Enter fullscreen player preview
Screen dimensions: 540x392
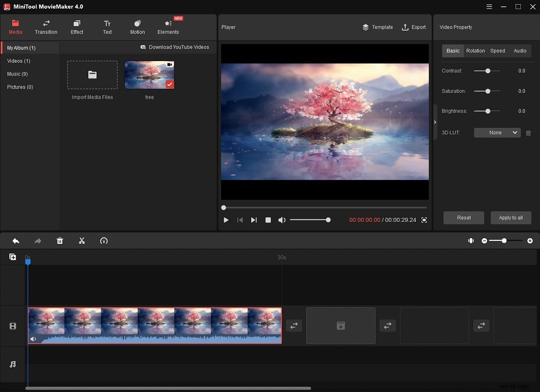pos(424,220)
